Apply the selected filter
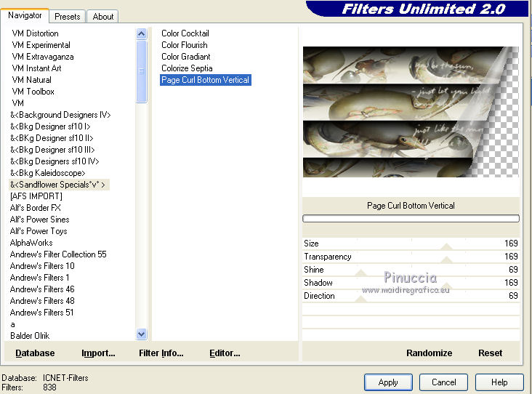Image resolution: width=532 pixels, height=394 pixels. [388, 382]
